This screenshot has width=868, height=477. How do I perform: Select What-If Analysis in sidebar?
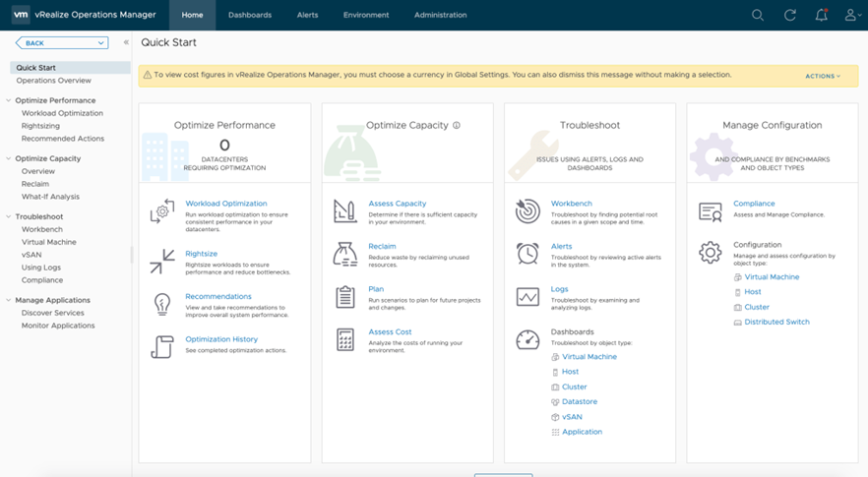(50, 197)
